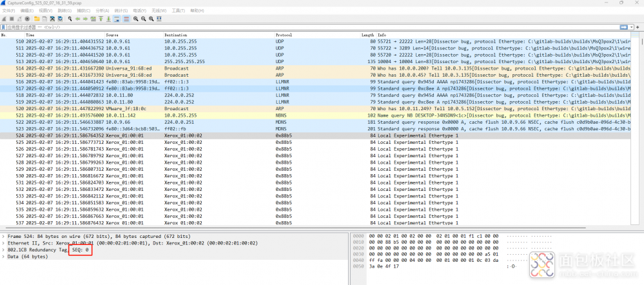Open the 捕获(C) menu

click(x=84, y=11)
